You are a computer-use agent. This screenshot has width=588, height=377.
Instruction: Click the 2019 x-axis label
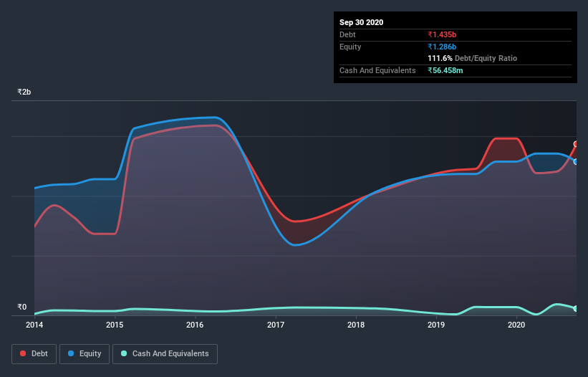click(436, 325)
